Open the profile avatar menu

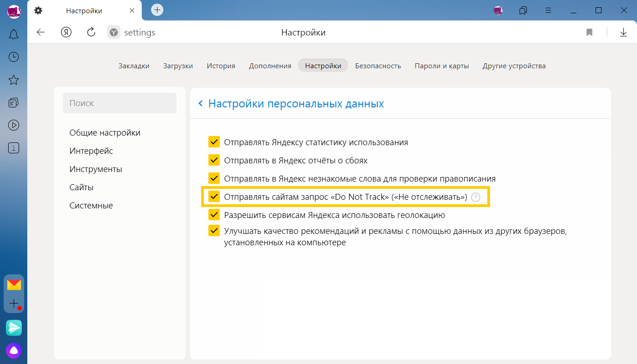(498, 10)
